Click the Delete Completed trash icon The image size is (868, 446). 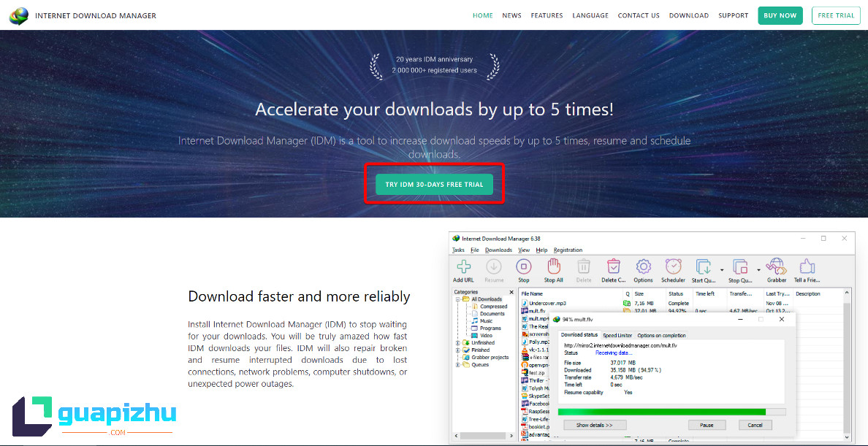click(613, 267)
